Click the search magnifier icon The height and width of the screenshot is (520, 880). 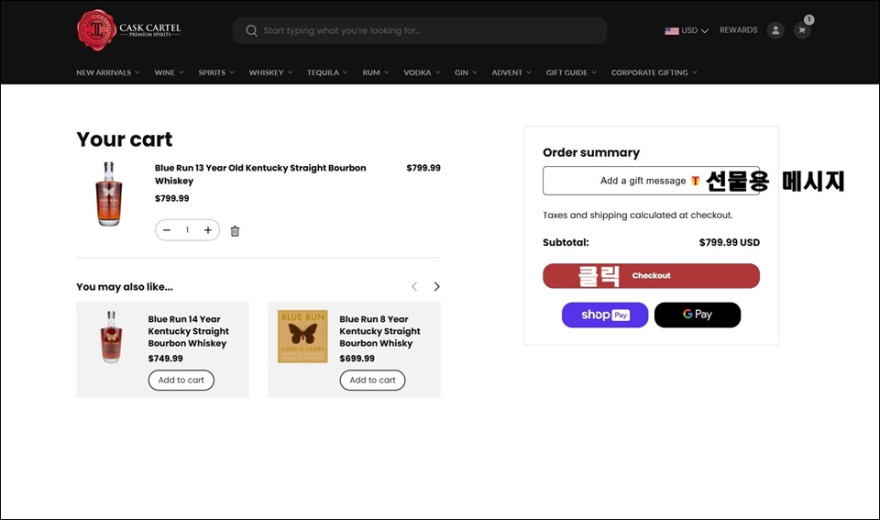pos(251,30)
